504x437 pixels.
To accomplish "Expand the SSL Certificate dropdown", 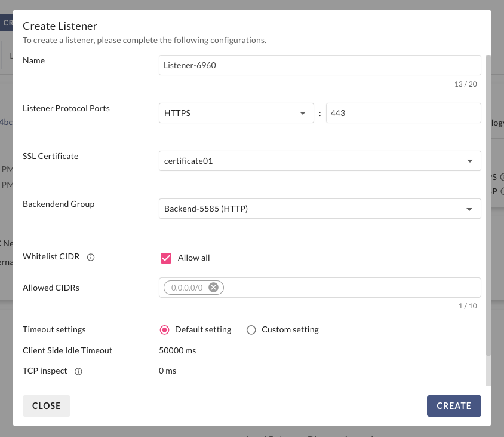I will click(319, 161).
